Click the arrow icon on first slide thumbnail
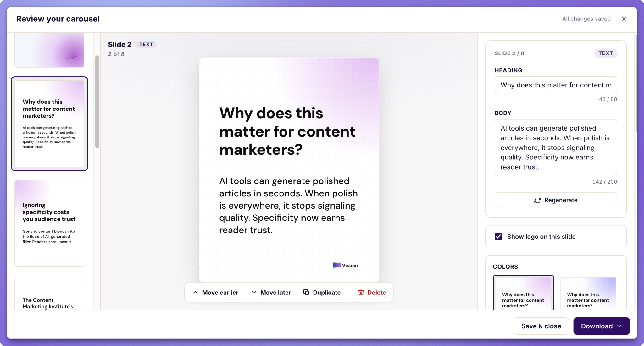Screen dimensions: 644x346 point(71,58)
